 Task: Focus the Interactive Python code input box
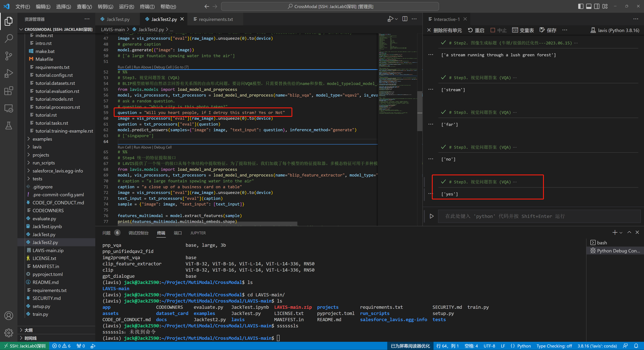(x=539, y=216)
